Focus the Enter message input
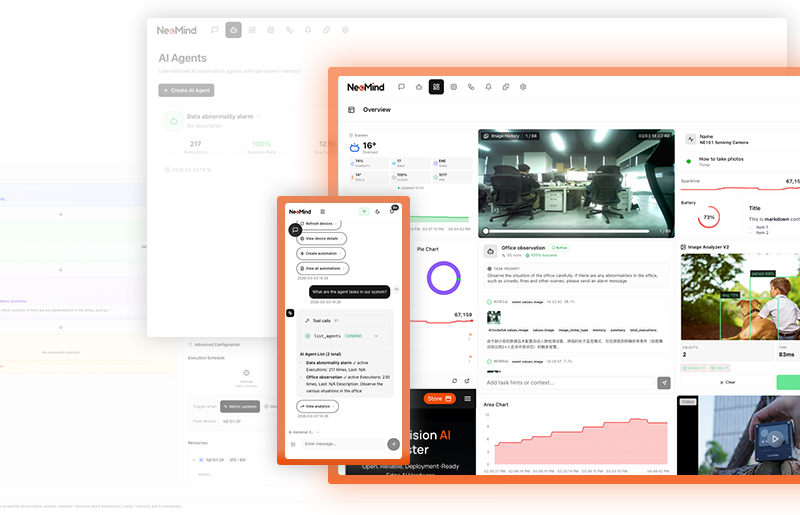 (x=342, y=444)
